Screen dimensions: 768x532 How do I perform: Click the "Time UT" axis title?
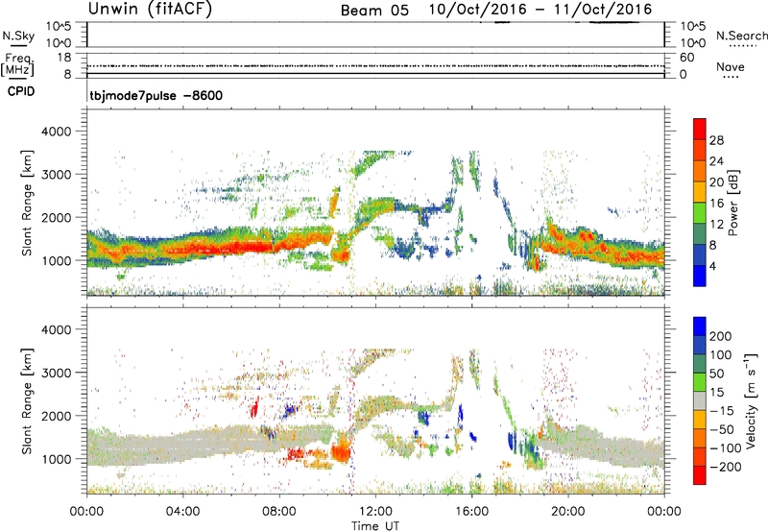[375, 526]
